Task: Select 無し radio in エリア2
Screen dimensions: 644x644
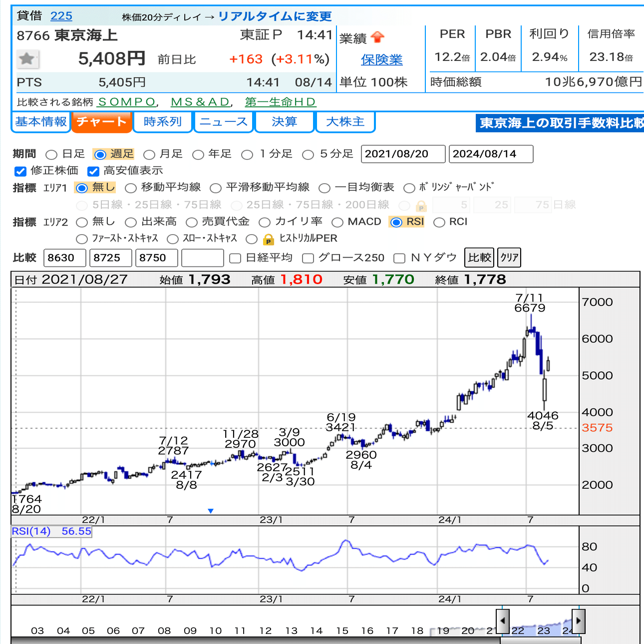Action: [x=82, y=222]
